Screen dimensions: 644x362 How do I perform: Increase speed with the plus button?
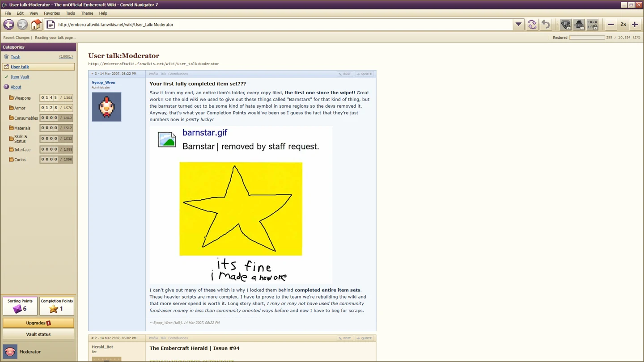pos(635,25)
